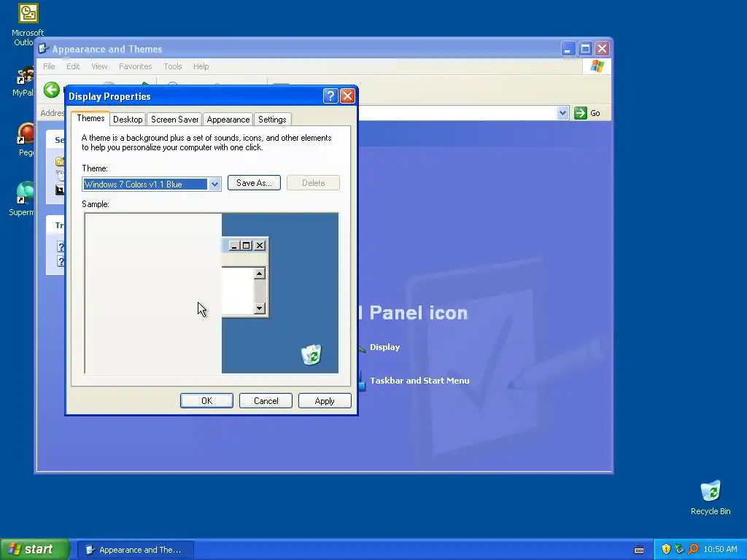Open the Tools menu
The height and width of the screenshot is (560, 747).
coord(172,66)
